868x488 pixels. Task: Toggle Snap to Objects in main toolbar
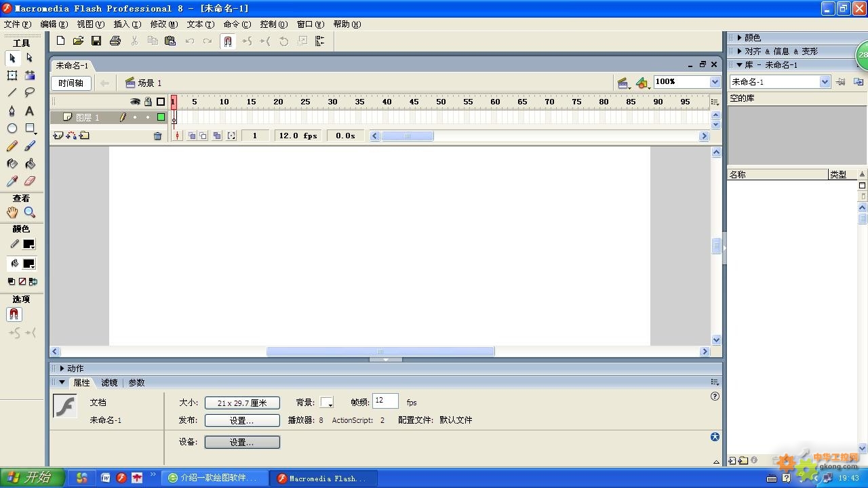click(x=228, y=41)
